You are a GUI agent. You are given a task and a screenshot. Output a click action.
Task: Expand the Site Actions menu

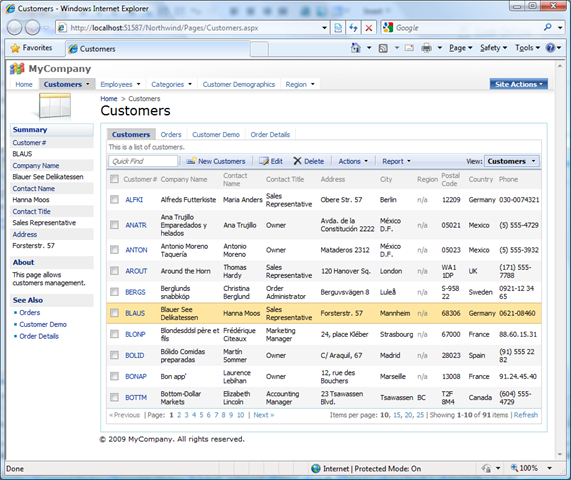coord(519,84)
